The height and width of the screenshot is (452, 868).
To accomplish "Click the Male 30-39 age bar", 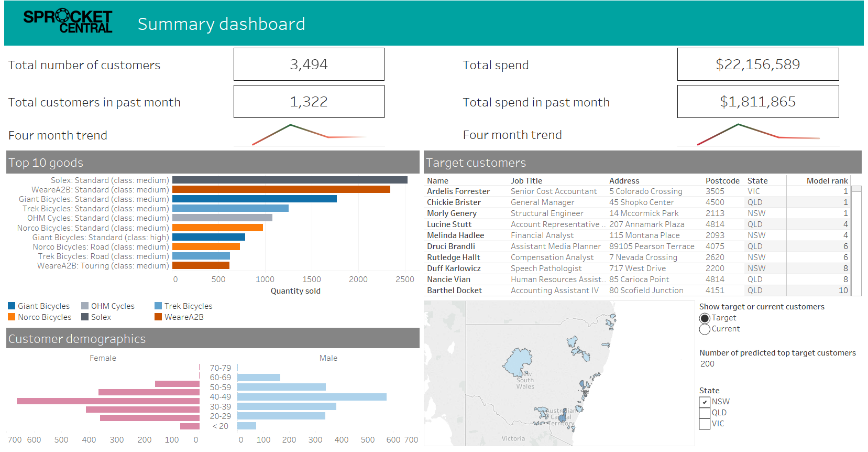I will pos(287,406).
